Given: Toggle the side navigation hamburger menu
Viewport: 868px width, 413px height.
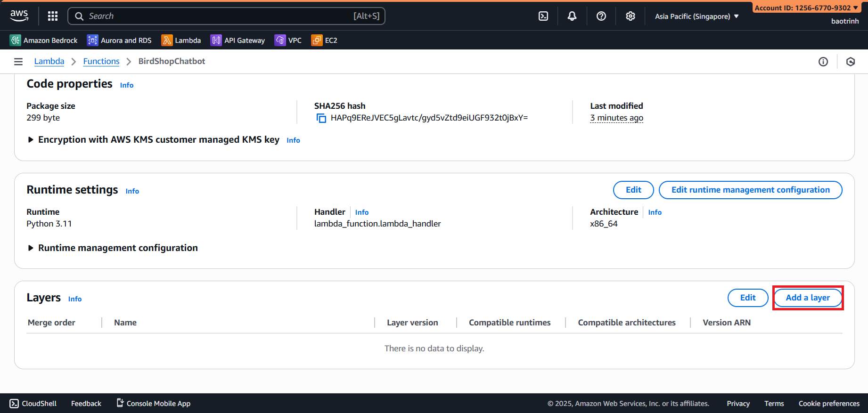Looking at the screenshot, I should click(x=18, y=62).
